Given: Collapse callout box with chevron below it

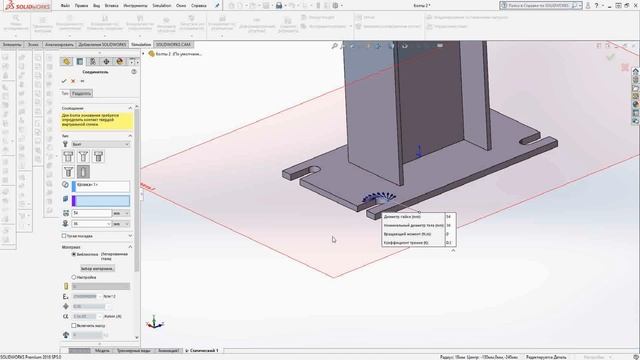Looking at the screenshot, I should click(x=453, y=251).
